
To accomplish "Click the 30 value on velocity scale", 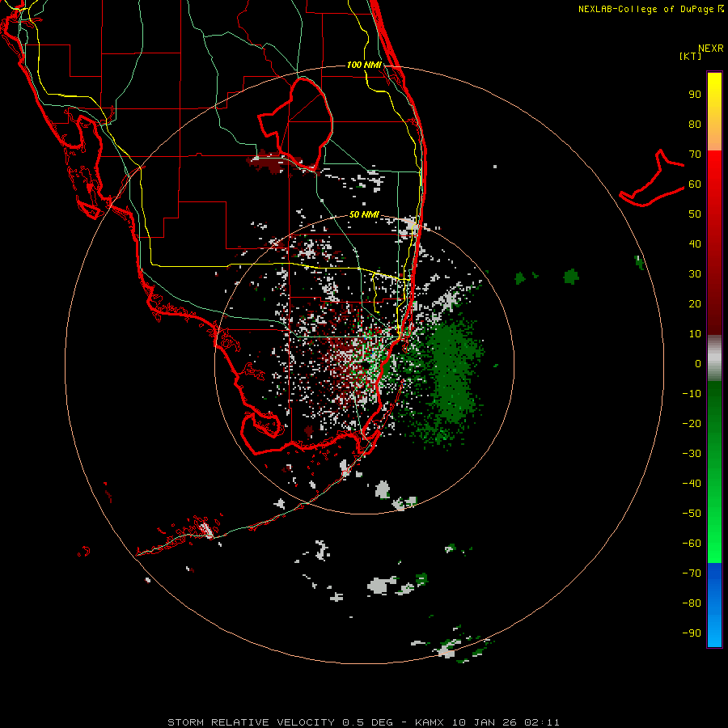I will 695,274.
